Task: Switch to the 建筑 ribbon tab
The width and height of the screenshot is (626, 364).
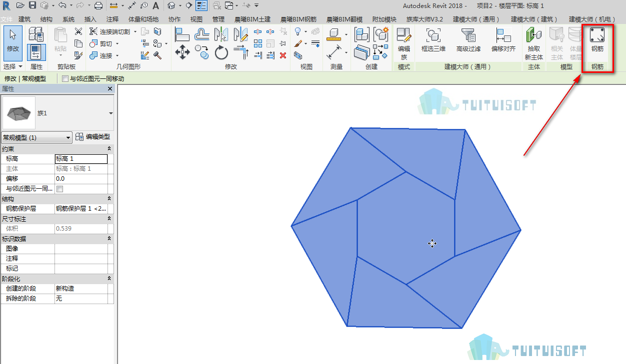Action: point(24,19)
